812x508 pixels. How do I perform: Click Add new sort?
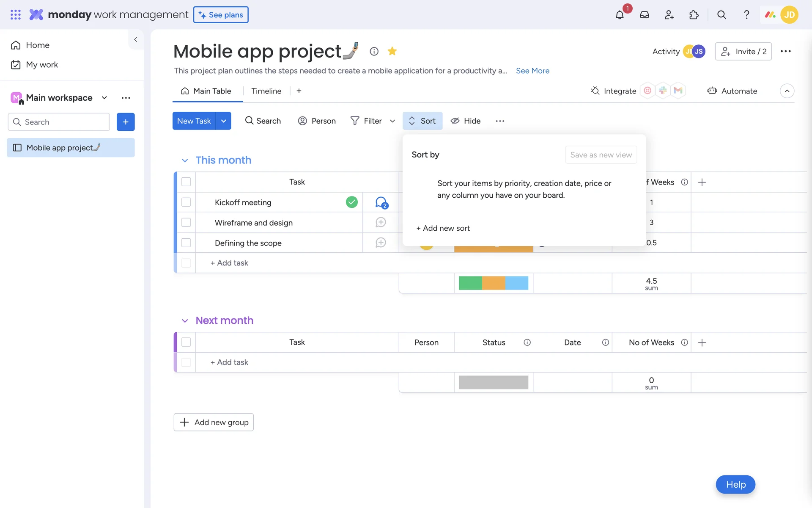click(443, 228)
